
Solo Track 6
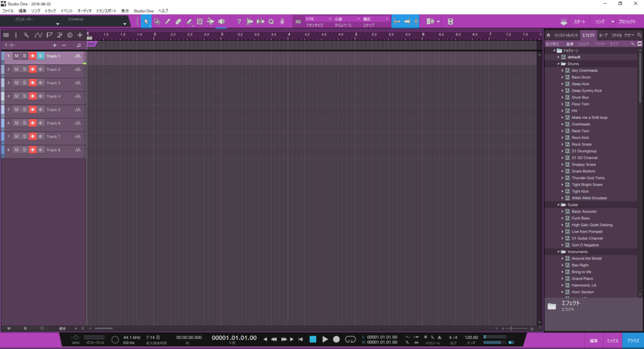pyautogui.click(x=25, y=123)
